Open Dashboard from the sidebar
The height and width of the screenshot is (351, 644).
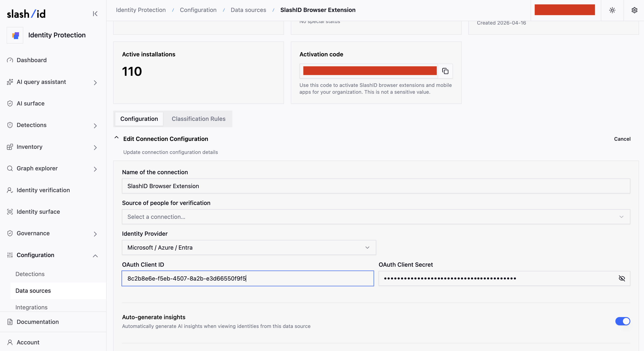coord(32,60)
